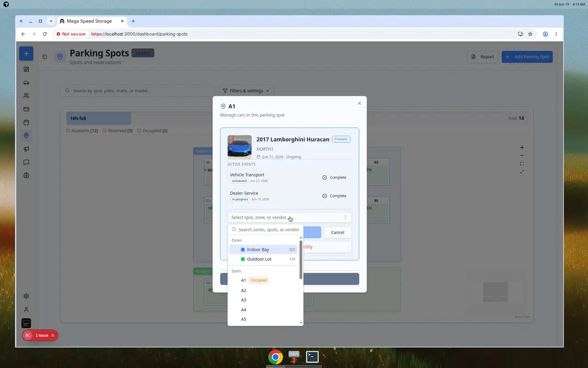Open the chat message sidebar icon
Viewport: 588px width, 368px height.
26,162
